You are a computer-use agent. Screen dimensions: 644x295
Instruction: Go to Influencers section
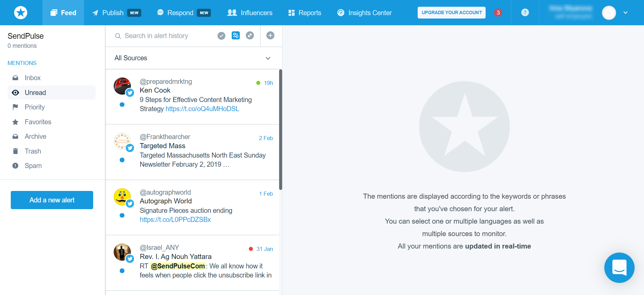[x=250, y=13]
